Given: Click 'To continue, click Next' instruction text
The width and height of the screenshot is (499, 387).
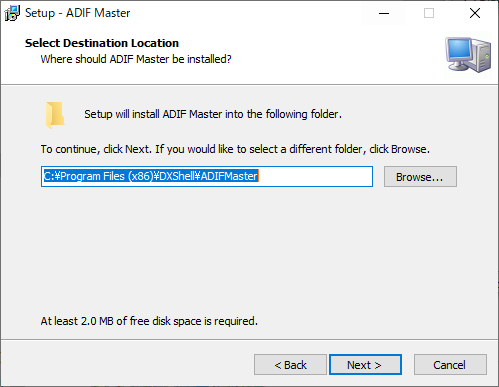Looking at the screenshot, I should click(x=235, y=149).
